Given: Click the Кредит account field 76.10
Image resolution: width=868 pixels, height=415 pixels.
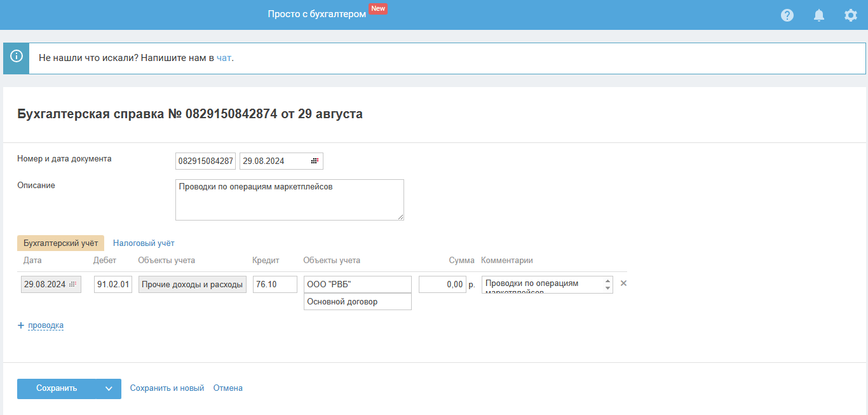Looking at the screenshot, I should 275,285.
